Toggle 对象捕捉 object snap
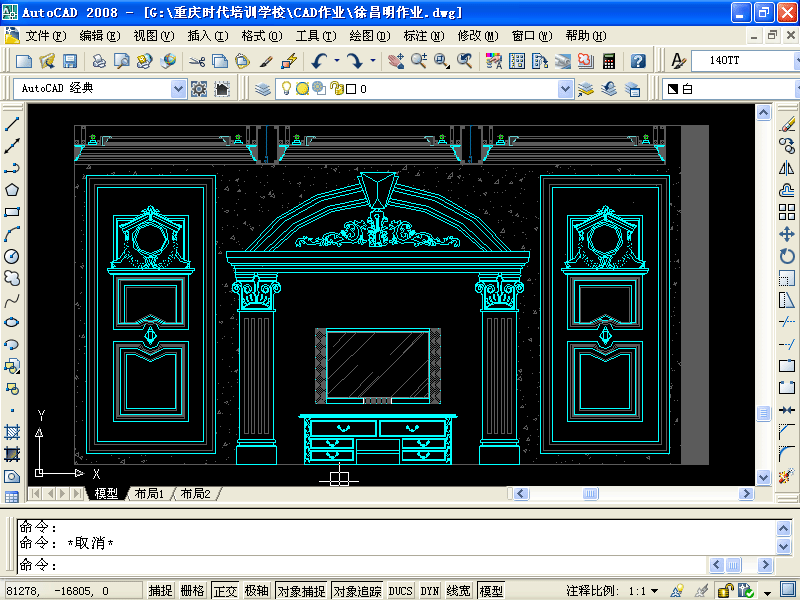Viewport: 800px width, 600px height. coord(301,591)
